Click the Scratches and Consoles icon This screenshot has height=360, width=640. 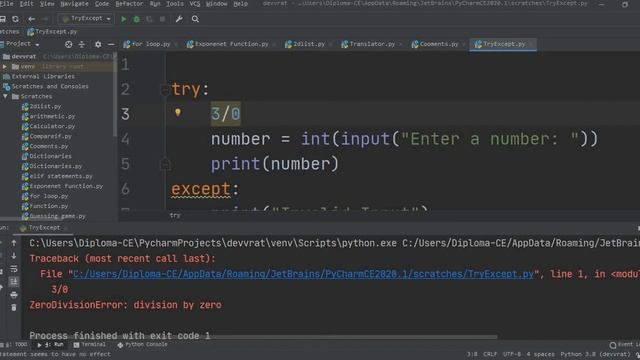click(x=7, y=87)
